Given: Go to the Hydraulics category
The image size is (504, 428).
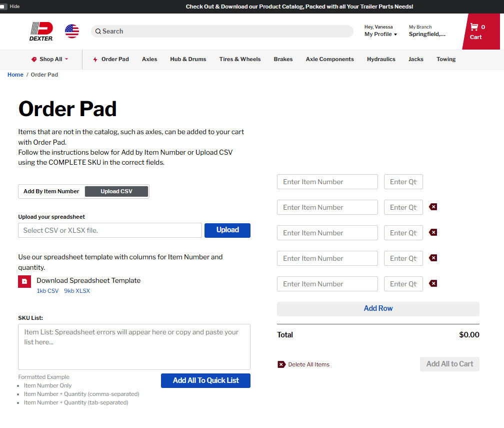Looking at the screenshot, I should point(381,59).
